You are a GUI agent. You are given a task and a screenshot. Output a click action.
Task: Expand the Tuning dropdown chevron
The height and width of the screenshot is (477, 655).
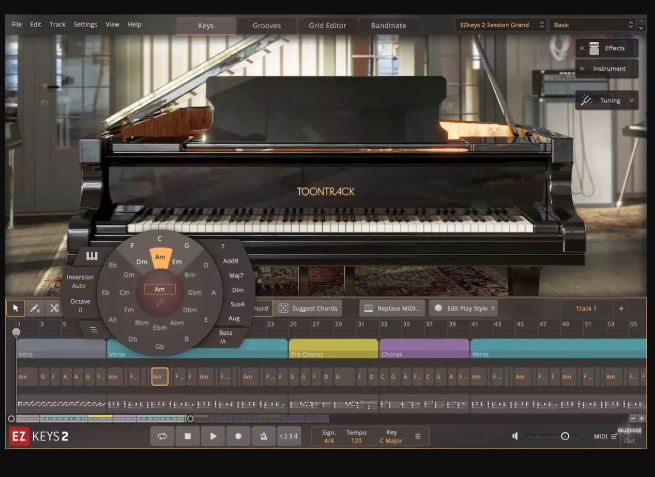(632, 100)
